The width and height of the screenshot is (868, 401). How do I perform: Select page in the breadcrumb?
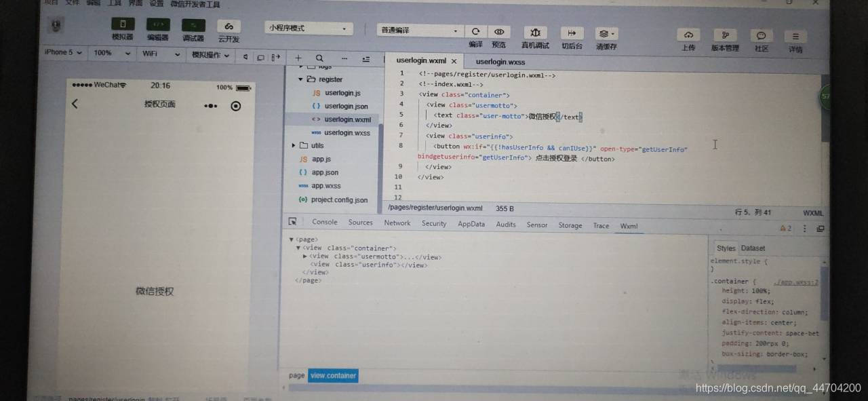[x=296, y=375]
